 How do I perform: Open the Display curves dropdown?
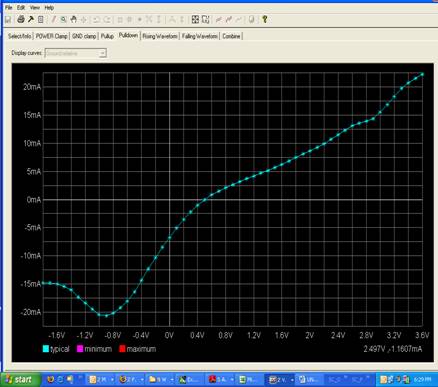pos(76,53)
